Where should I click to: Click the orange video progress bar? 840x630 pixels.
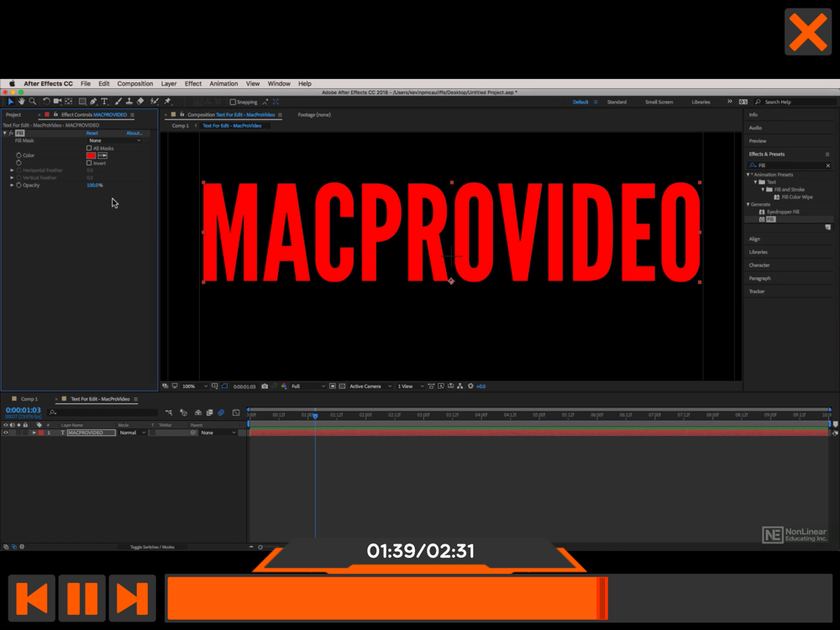(388, 598)
